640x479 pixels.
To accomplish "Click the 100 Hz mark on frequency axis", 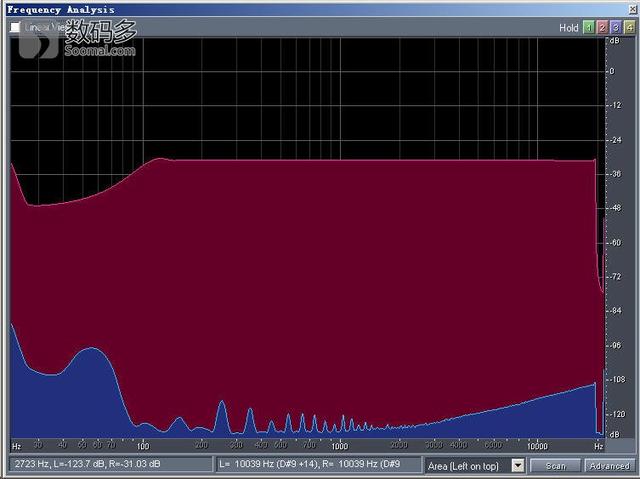I will (x=143, y=445).
